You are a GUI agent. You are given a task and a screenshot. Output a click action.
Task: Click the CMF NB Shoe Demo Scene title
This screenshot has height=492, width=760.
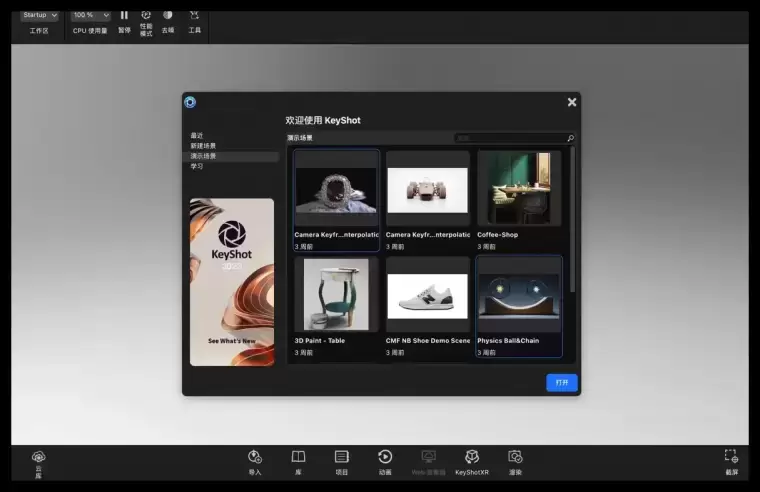click(428, 341)
